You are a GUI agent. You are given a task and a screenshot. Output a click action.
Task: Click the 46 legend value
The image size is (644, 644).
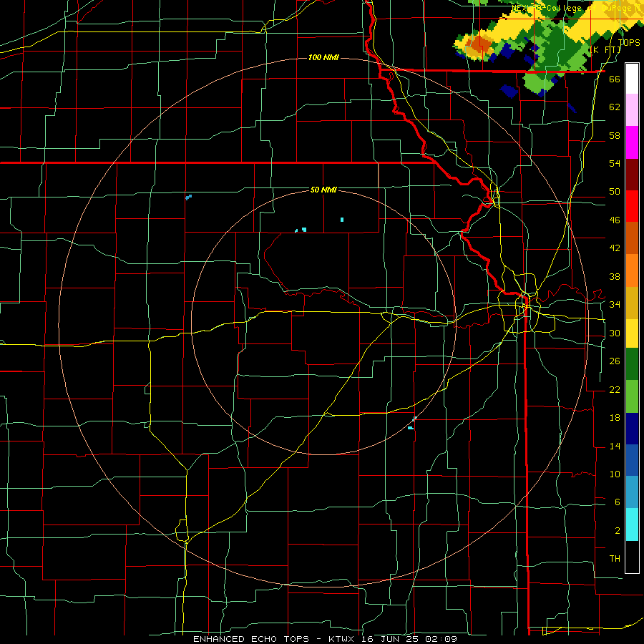[615, 220]
